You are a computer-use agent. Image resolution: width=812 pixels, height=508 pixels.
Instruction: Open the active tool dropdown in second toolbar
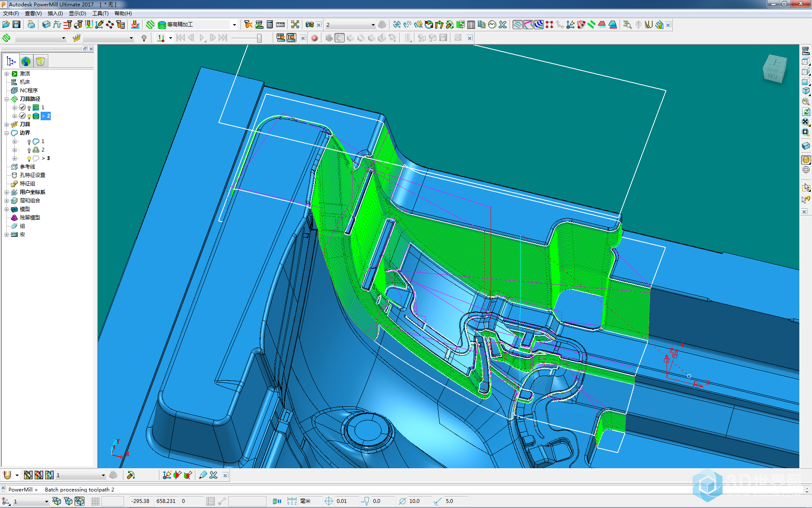tap(131, 38)
